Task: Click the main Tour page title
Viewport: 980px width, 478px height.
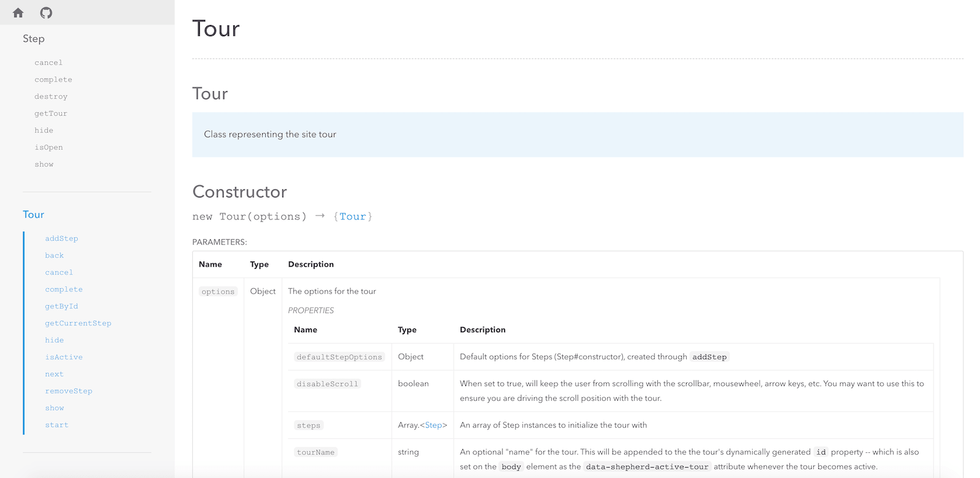Action: tap(216, 29)
